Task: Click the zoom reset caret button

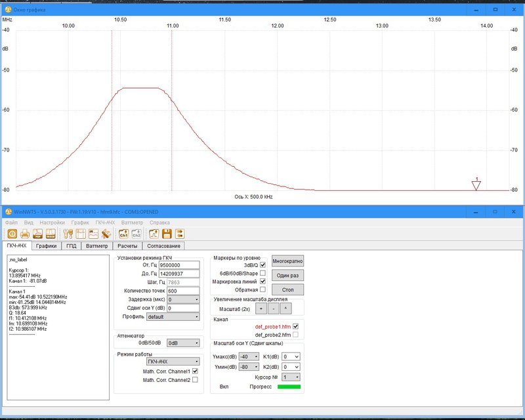Action: (285, 308)
